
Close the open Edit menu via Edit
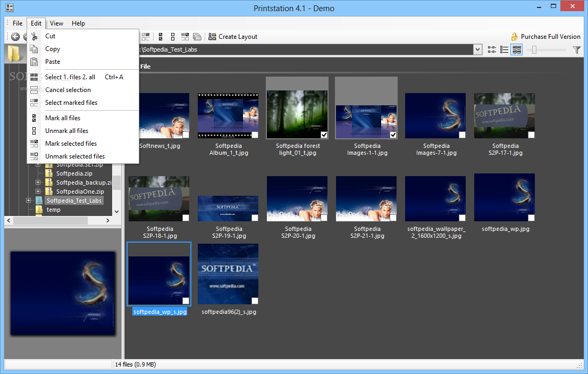(36, 23)
